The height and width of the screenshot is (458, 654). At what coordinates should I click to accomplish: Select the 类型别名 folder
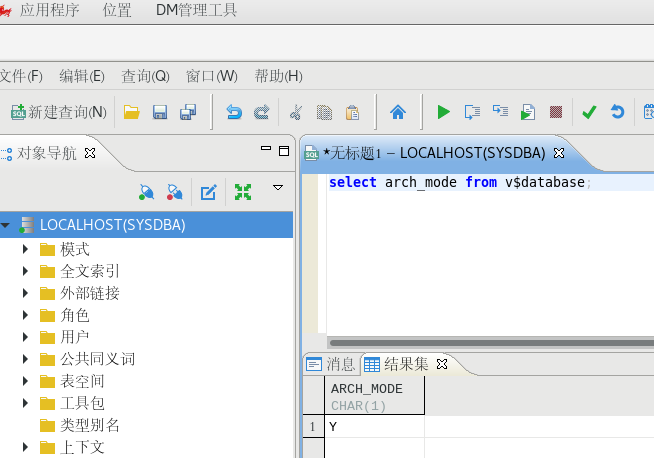point(80,425)
